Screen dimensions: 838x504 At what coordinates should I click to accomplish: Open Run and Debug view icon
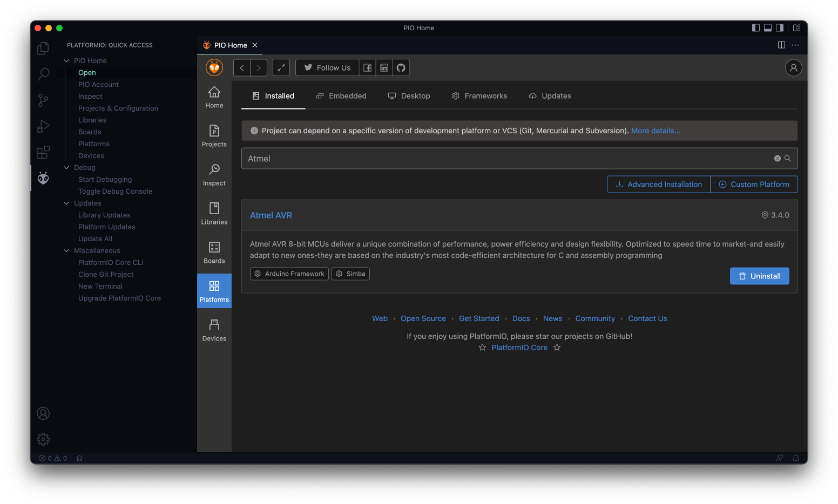[43, 126]
